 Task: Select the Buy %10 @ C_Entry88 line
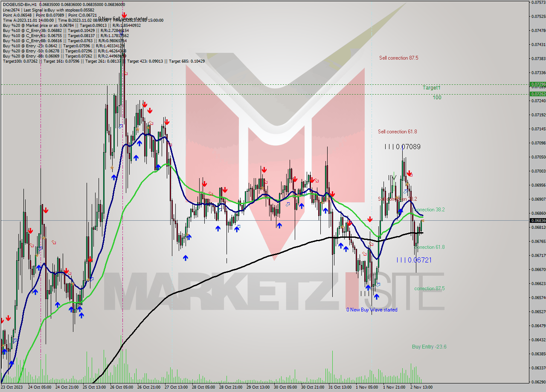[x=64, y=40]
